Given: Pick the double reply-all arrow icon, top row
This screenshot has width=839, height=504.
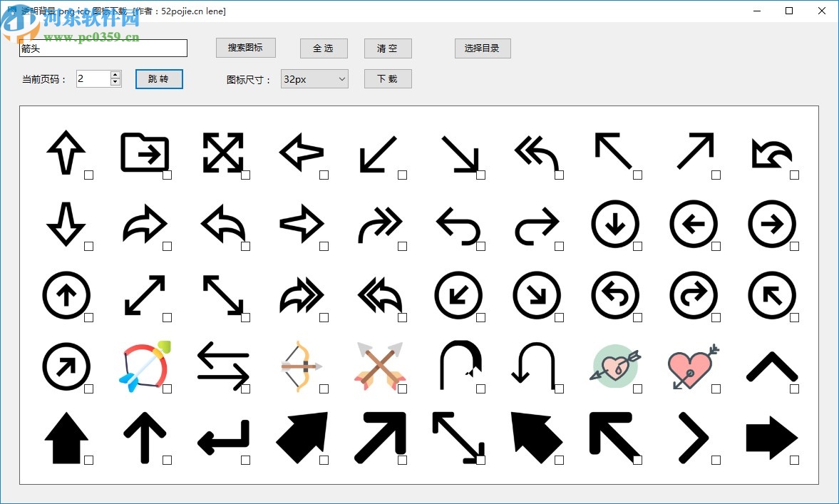Looking at the screenshot, I should click(537, 153).
